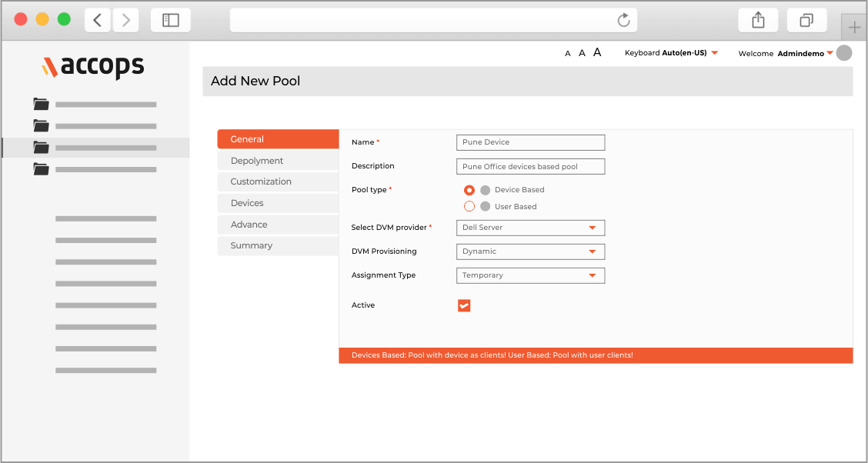Viewport: 868px width, 463px height.
Task: Expand the DVM Provisioning dropdown
Action: (x=530, y=251)
